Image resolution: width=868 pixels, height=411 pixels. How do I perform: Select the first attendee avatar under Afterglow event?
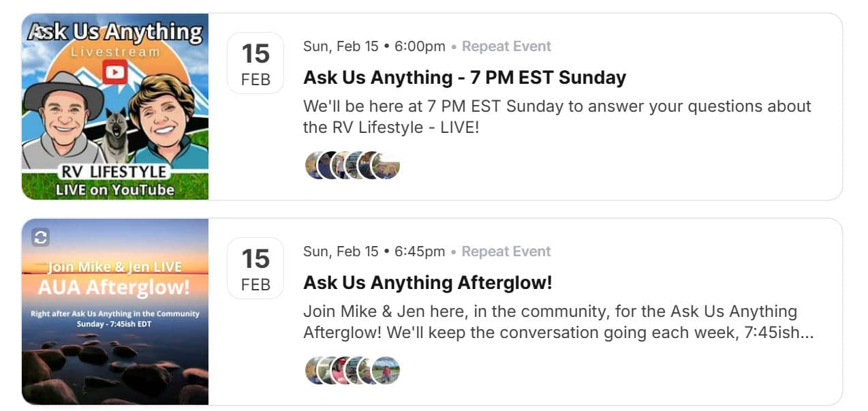pyautogui.click(x=315, y=371)
